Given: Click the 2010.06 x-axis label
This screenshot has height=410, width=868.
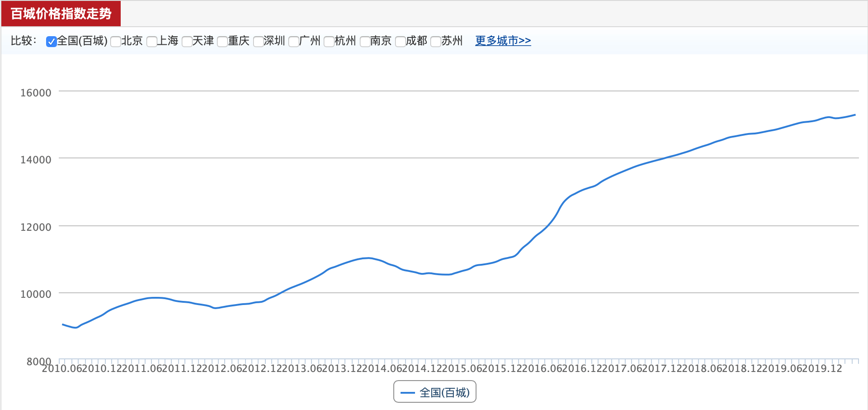Looking at the screenshot, I should click(x=62, y=369).
